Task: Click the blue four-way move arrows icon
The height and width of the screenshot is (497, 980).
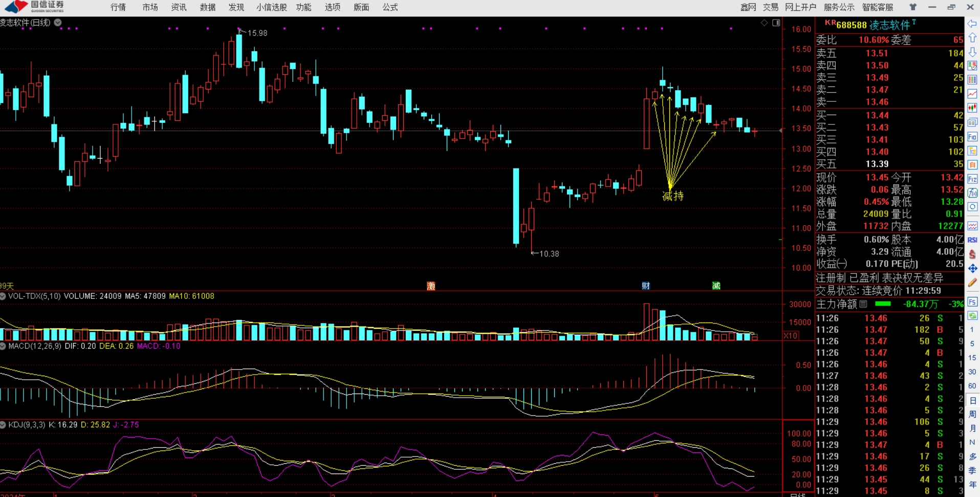Action: (972, 268)
